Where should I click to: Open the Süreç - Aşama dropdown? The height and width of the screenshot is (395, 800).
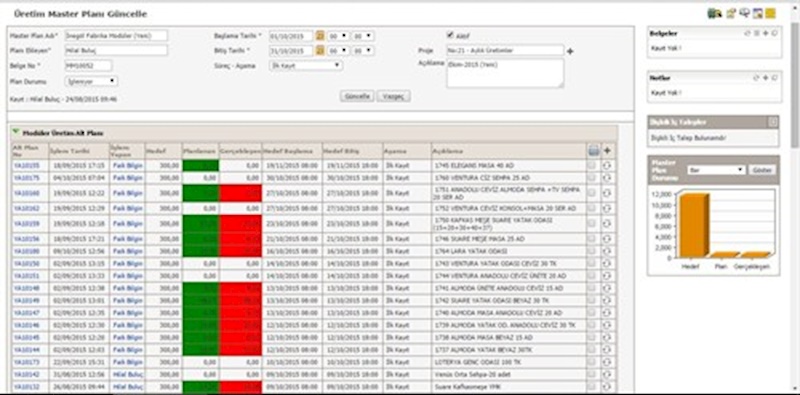click(x=306, y=65)
